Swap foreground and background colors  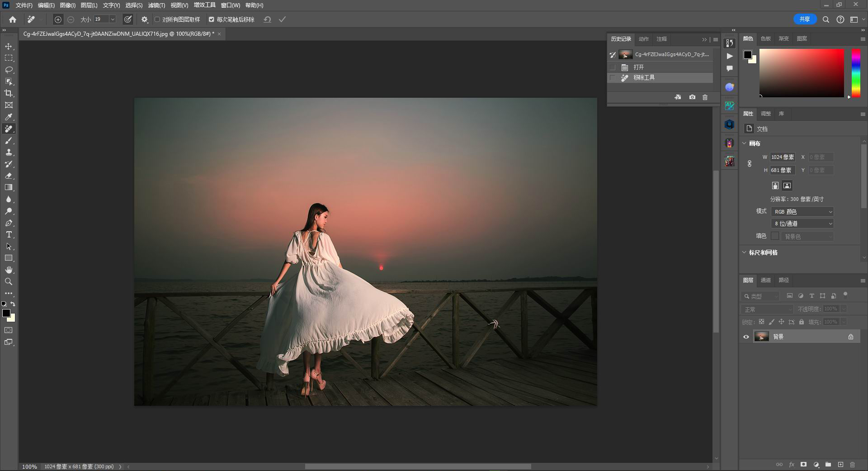pos(13,304)
